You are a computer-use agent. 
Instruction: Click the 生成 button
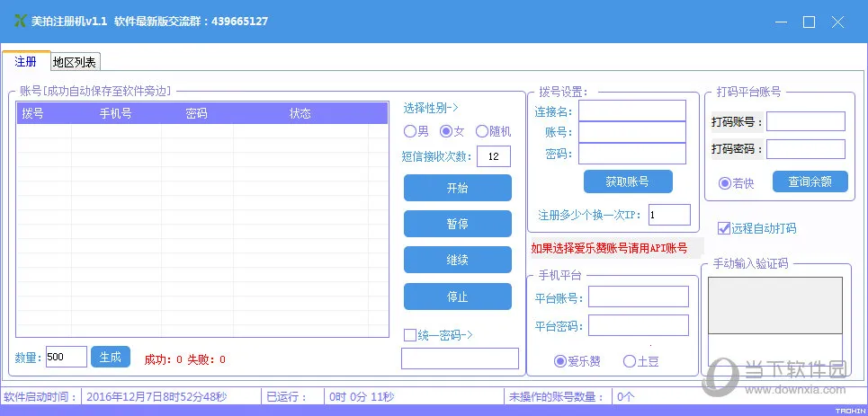coord(110,357)
